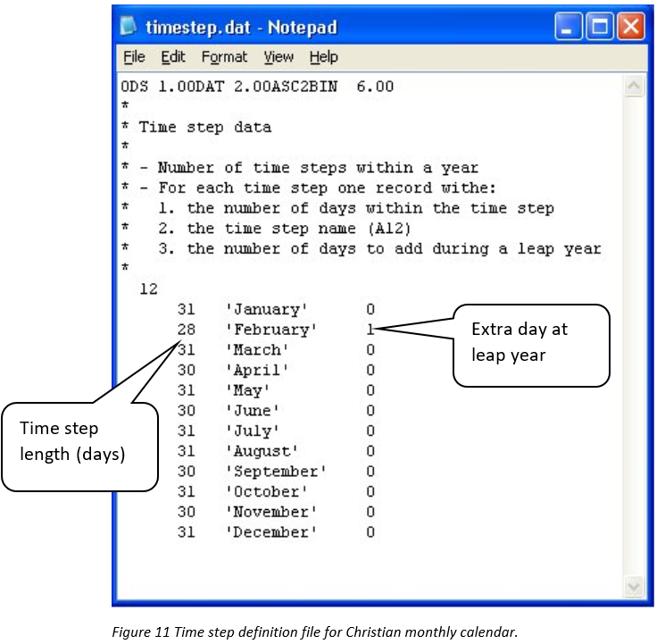Screen dimensions: 665x644
Task: Open the File menu
Action: coord(134,57)
